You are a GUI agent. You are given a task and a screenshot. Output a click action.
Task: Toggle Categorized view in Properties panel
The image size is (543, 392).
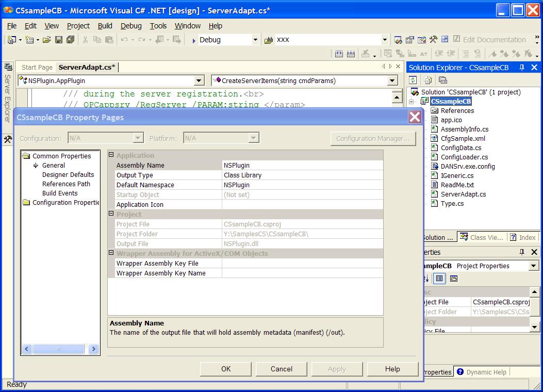439,279
